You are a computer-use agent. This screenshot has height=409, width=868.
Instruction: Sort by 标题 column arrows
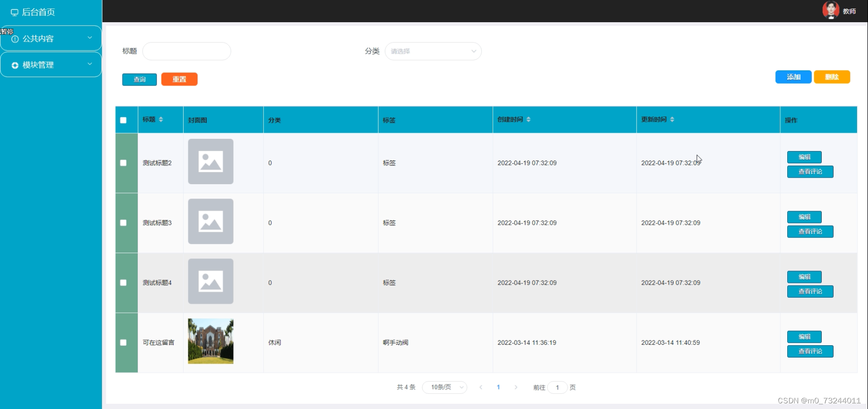[x=161, y=119]
